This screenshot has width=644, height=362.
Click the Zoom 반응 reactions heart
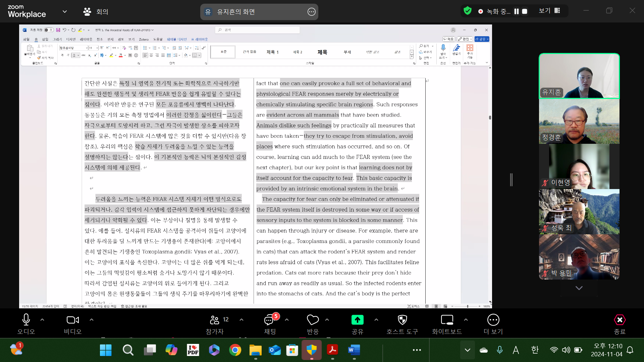313,320
